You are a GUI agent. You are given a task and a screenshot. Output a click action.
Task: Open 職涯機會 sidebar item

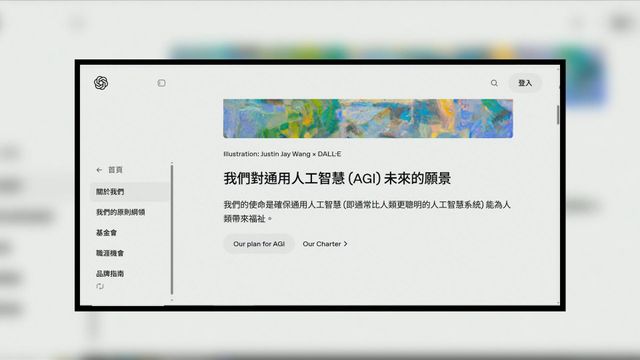coord(110,253)
